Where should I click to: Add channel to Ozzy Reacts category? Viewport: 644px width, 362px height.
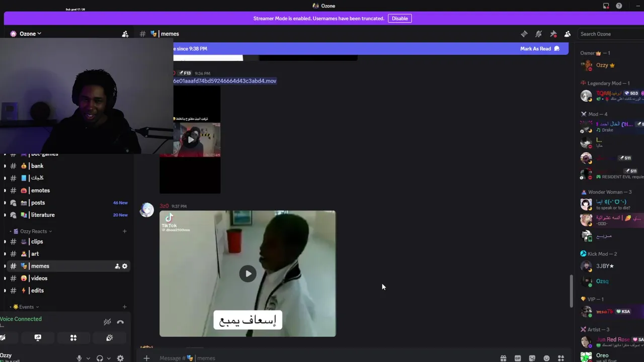(125, 231)
